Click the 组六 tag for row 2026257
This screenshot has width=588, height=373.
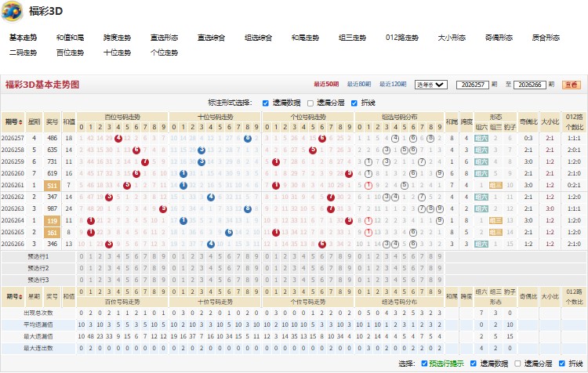[x=481, y=139]
